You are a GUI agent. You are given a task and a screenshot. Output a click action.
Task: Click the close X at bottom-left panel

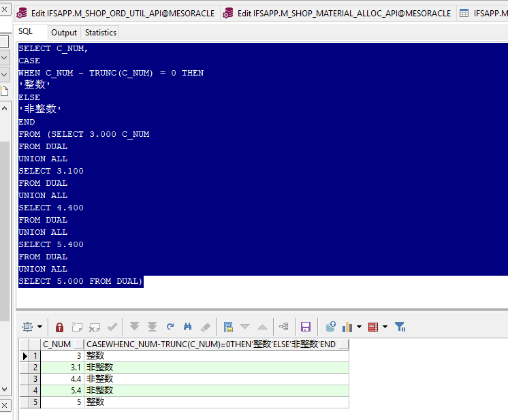[5, 405]
